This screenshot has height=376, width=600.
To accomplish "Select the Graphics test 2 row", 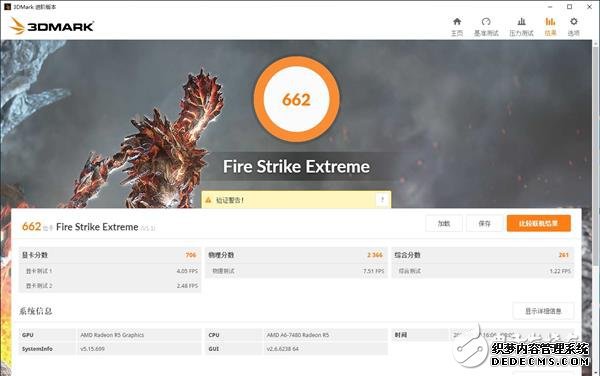I will click(110, 286).
